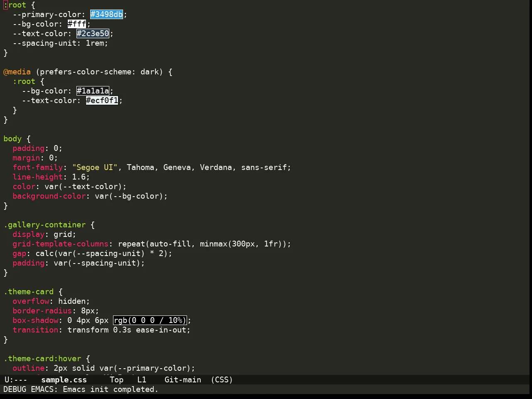532x399 pixels.
Task: Click the outline property
Action: point(29,368)
